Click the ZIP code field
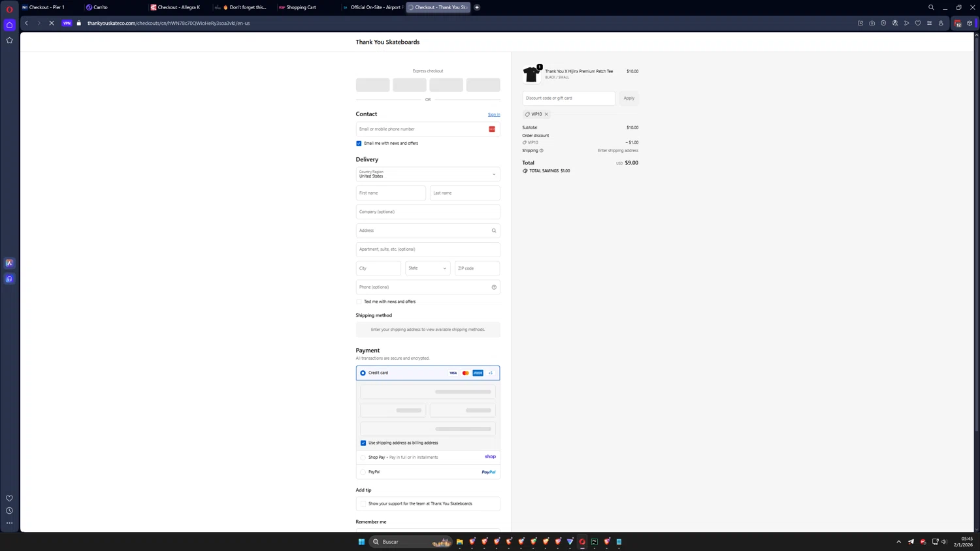This screenshot has width=980, height=551. coord(477,268)
